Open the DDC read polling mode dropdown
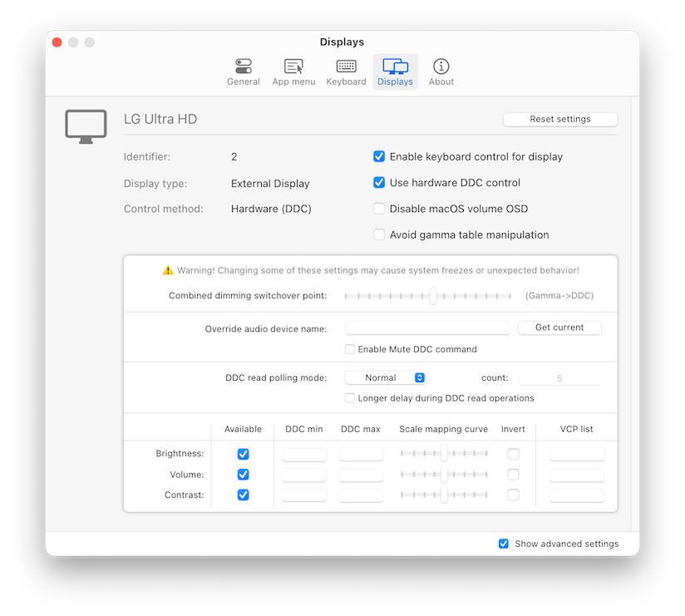This screenshot has width=685, height=616. [x=385, y=377]
